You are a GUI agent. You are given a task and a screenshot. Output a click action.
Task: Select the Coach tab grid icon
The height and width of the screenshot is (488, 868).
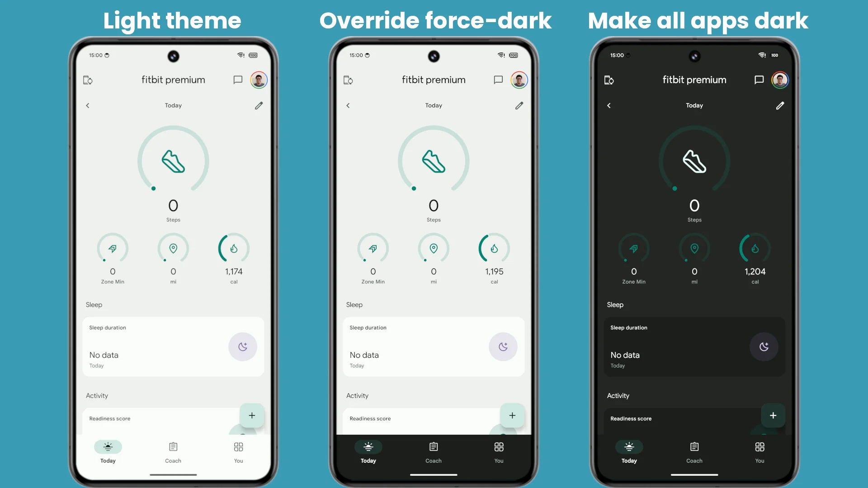[x=173, y=446]
